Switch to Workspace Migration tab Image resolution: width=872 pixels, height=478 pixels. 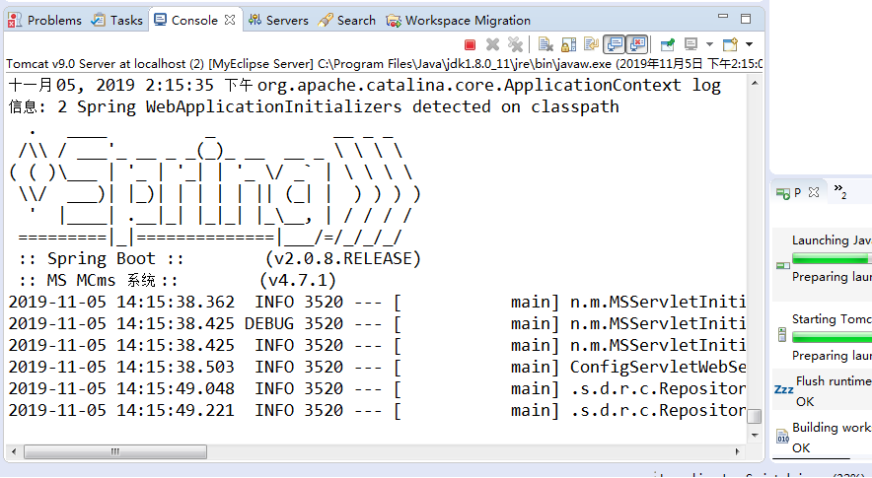[459, 21]
